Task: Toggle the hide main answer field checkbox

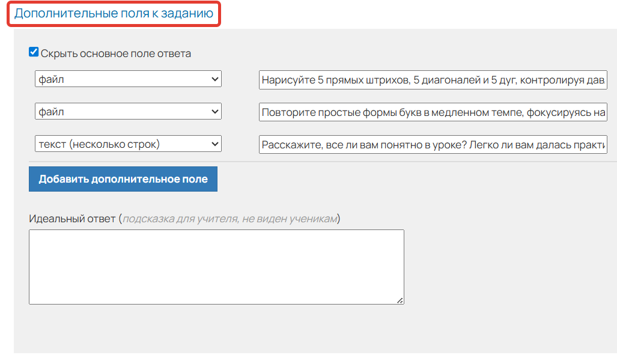Action: pos(33,52)
